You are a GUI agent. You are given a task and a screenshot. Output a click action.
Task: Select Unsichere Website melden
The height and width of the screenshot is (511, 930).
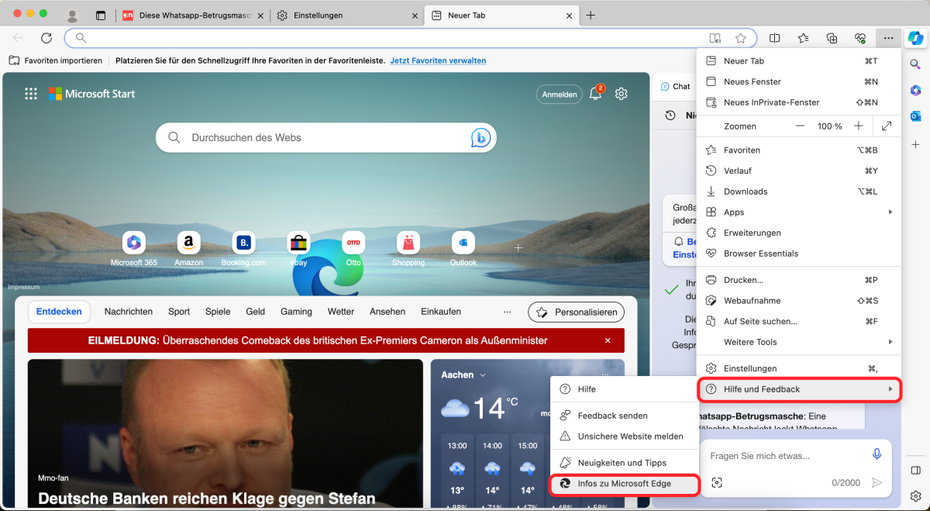coord(625,436)
